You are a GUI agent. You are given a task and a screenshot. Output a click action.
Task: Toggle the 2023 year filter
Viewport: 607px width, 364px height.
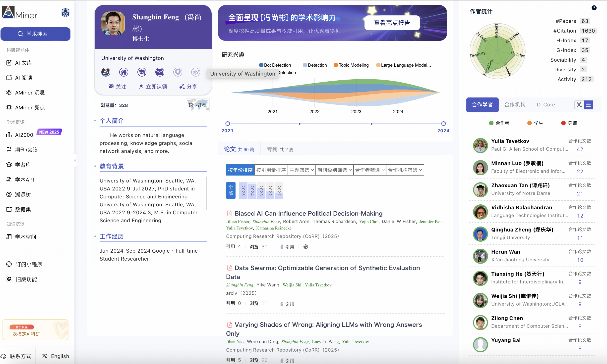[x=261, y=190]
